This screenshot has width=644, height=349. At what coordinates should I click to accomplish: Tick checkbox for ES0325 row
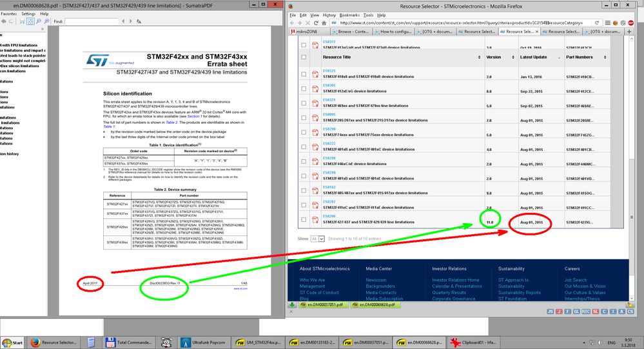pos(304,74)
